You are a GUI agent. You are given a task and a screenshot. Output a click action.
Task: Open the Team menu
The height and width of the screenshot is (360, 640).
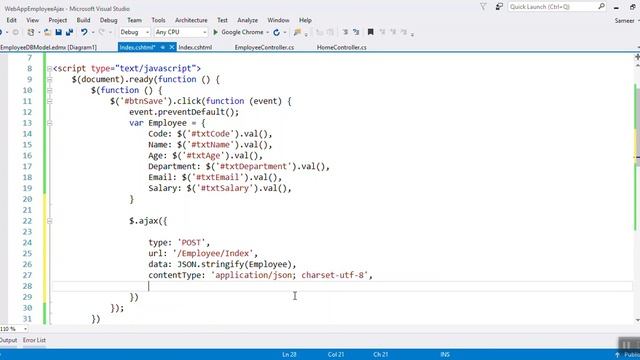click(x=134, y=20)
